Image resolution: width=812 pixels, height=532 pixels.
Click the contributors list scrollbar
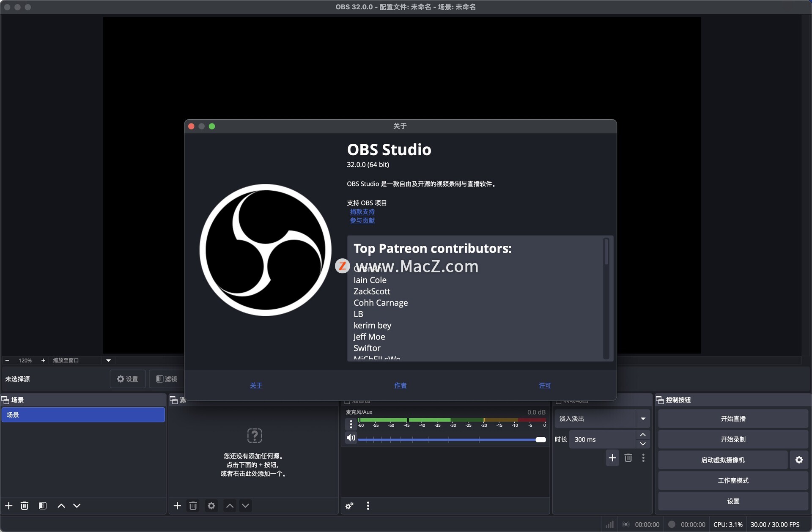pos(606,252)
